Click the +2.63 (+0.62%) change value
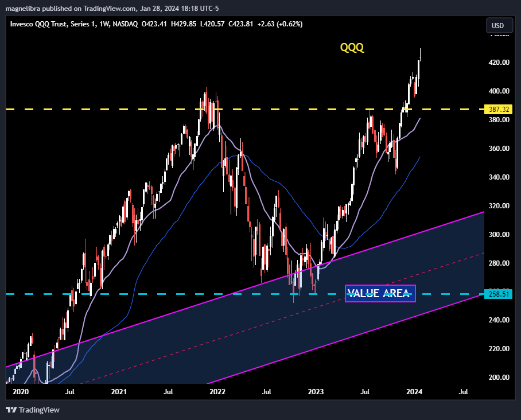The height and width of the screenshot is (420, 521). 280,24
